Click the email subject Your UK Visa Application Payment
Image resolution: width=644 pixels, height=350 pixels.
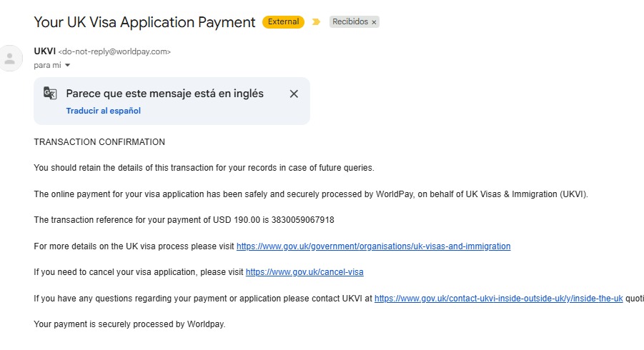coord(144,22)
